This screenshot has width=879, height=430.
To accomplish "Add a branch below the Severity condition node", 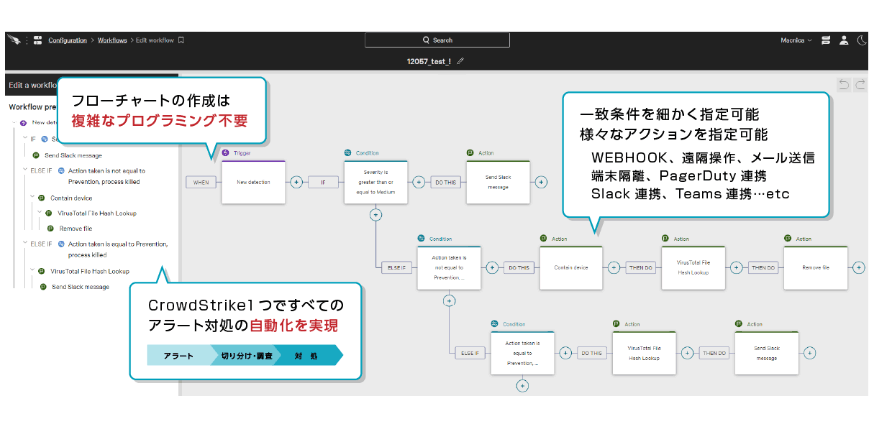I will (x=376, y=214).
